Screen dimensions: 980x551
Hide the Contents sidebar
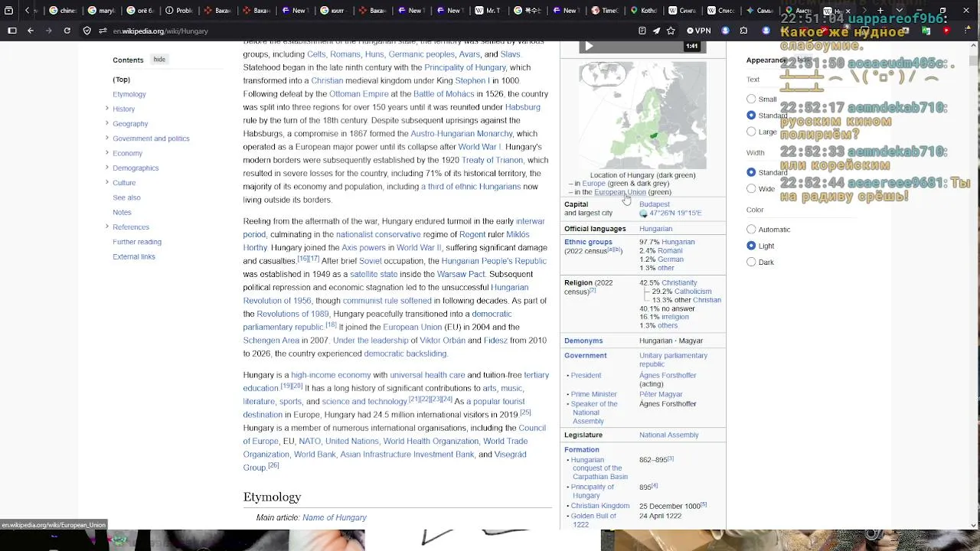[159, 60]
